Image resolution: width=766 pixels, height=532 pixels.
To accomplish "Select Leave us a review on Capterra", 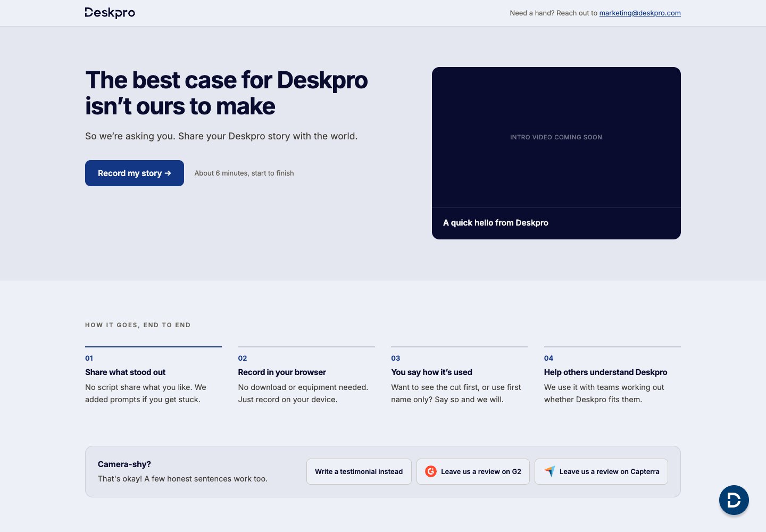I will point(601,471).
